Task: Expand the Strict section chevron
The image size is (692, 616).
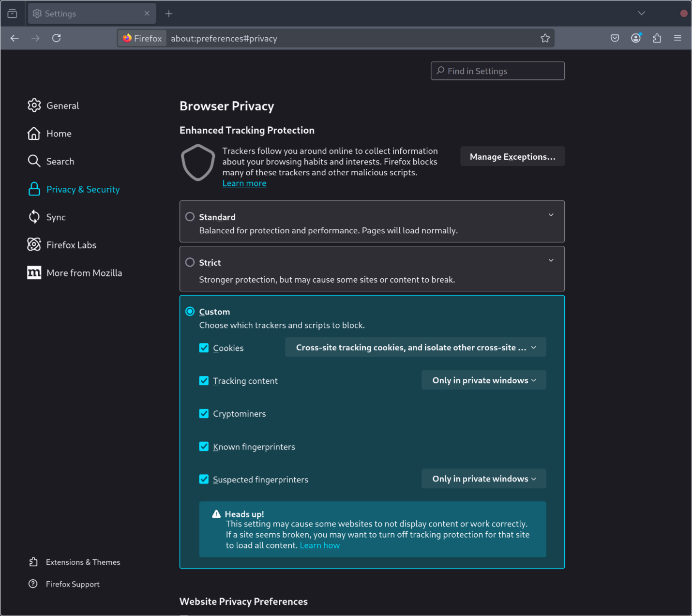Action: point(551,260)
